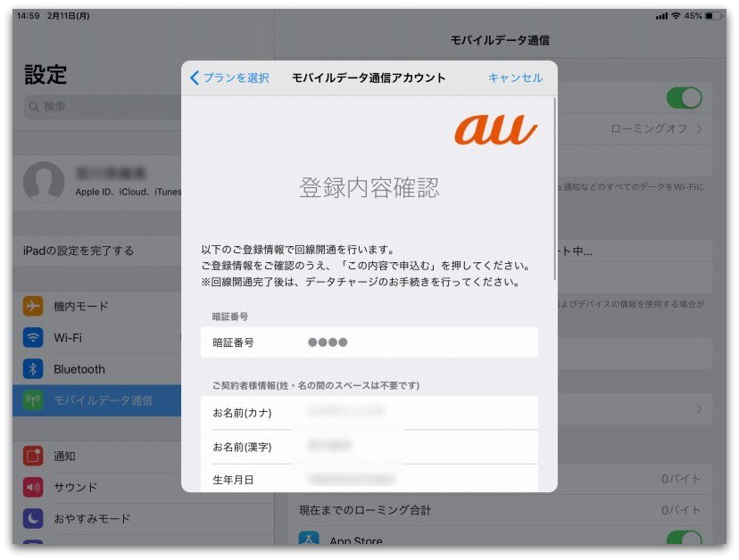
Task: Click the dialog's vertical scrollbar
Action: tap(555, 188)
